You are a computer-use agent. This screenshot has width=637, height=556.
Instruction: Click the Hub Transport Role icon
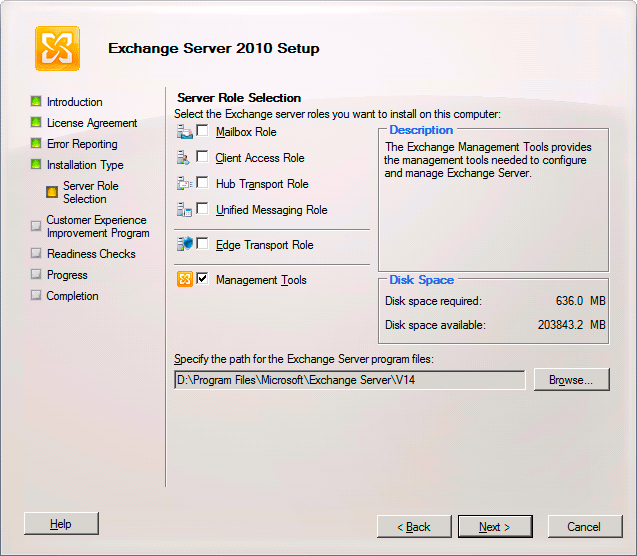pyautogui.click(x=184, y=184)
